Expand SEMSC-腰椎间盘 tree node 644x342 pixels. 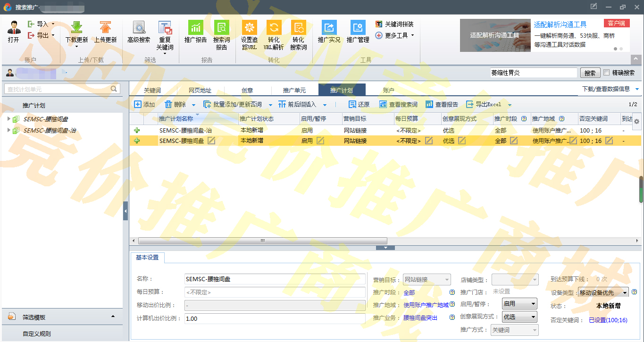point(9,119)
